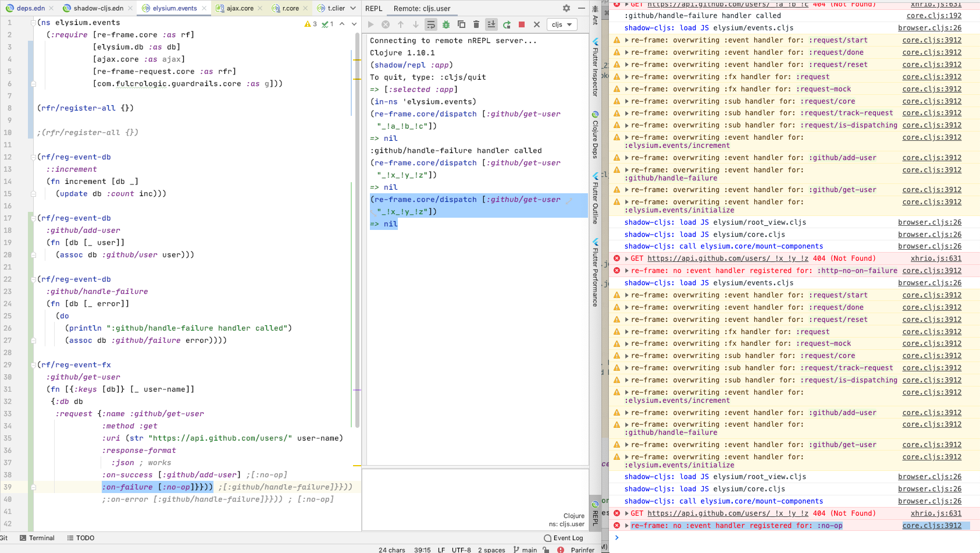This screenshot has width=980, height=553.
Task: Close the ajax.core tab
Action: [x=260, y=8]
